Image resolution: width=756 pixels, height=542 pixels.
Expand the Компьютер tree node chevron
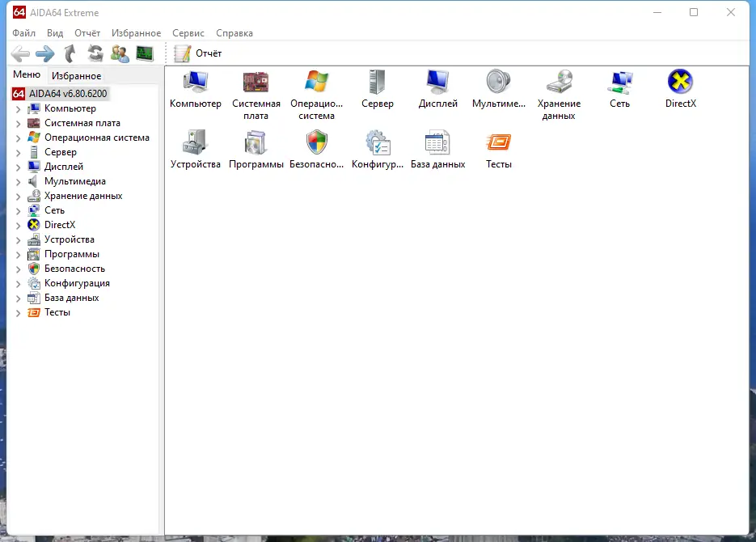(x=19, y=109)
